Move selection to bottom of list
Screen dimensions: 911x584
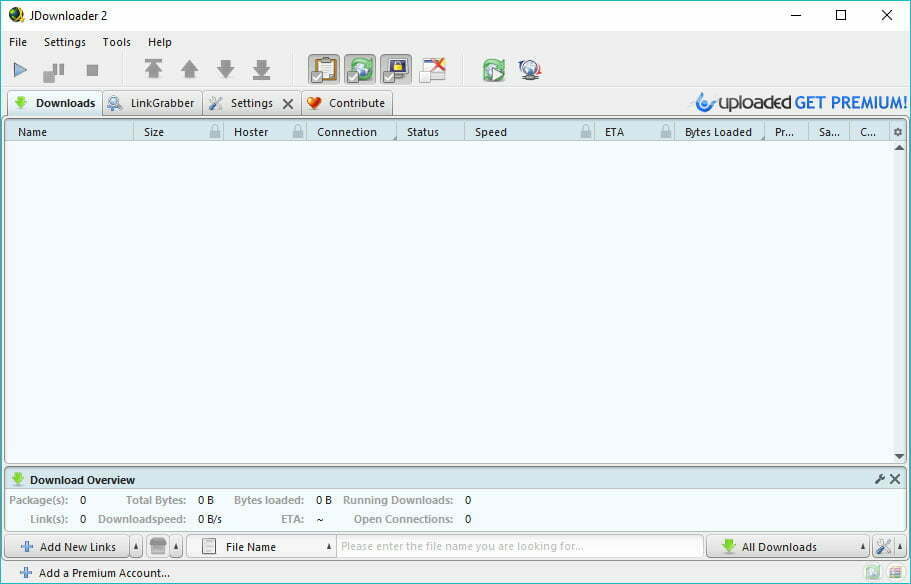[261, 70]
